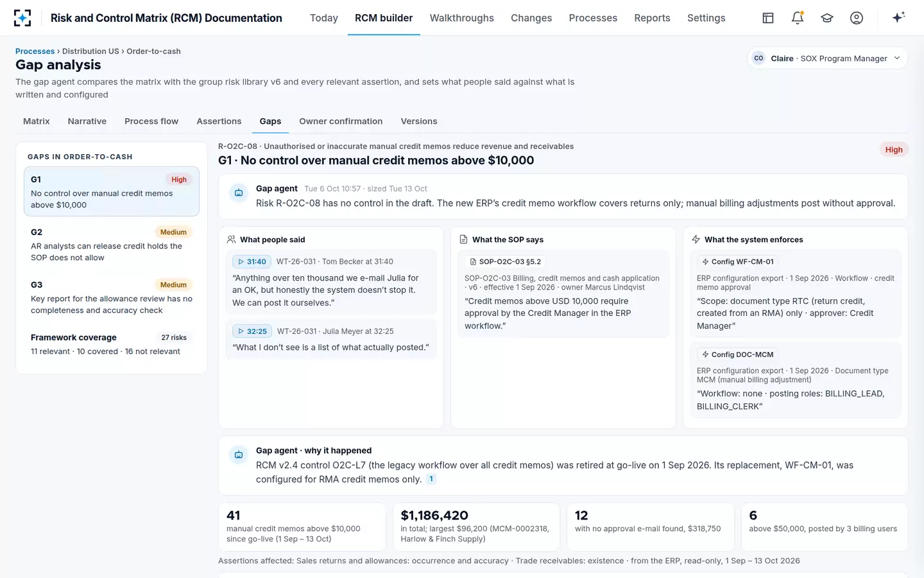
Task: Click the RCM app logo icon
Action: (x=22, y=18)
